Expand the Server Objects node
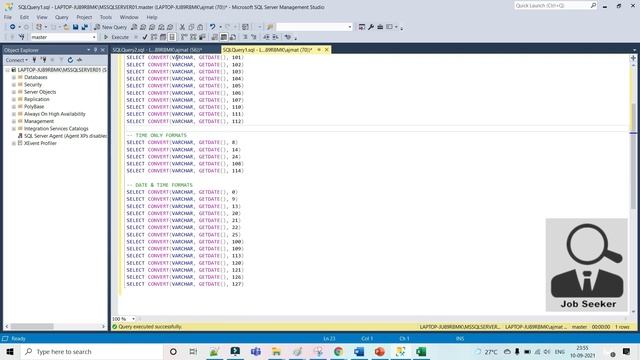Screen dimensions: 640x360 pyautogui.click(x=14, y=92)
